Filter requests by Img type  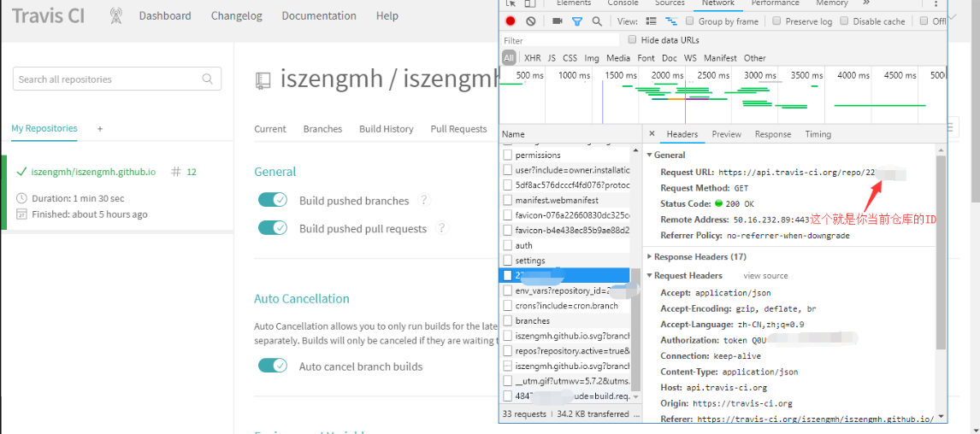(x=591, y=58)
